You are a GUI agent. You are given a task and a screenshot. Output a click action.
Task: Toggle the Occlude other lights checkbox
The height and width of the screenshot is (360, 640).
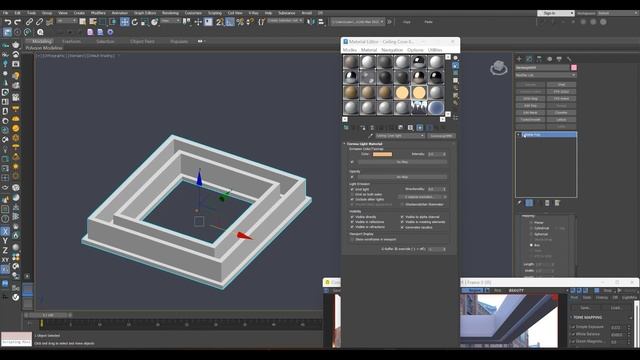(x=352, y=200)
